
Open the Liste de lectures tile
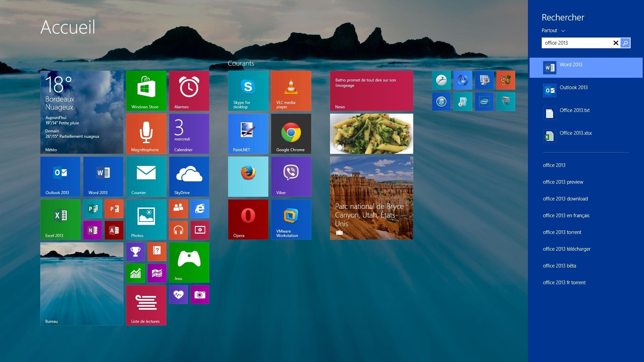(146, 305)
